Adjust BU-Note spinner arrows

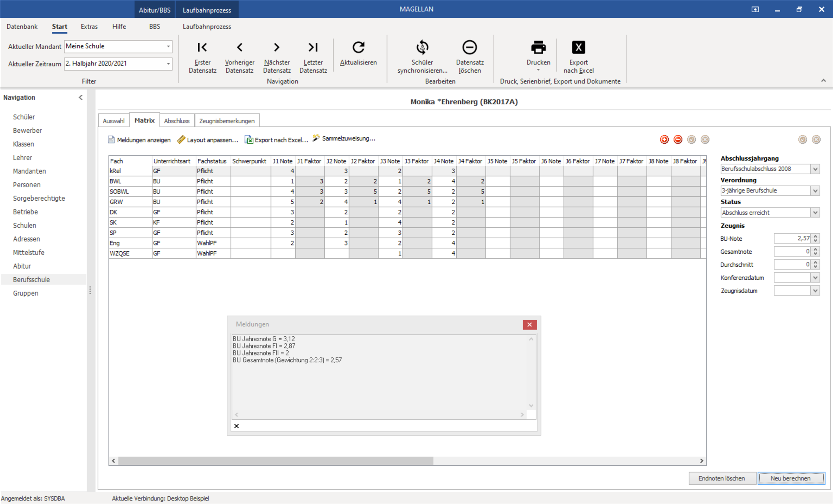click(816, 238)
